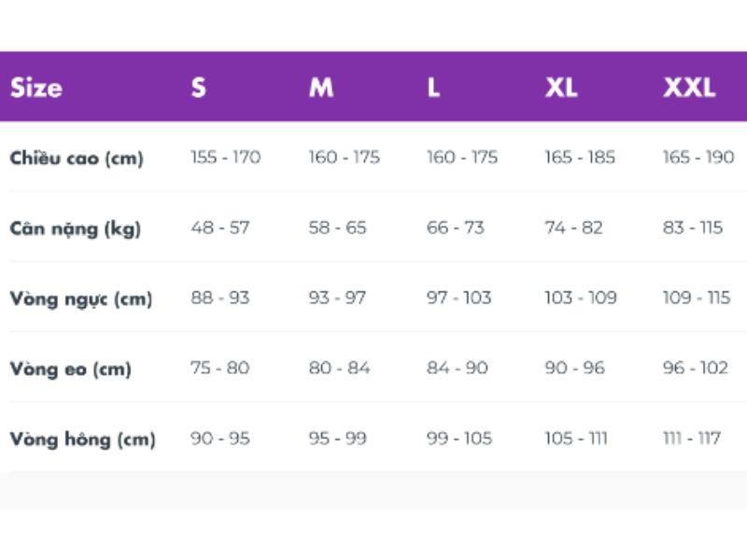The image size is (747, 560).
Task: Click the Vòng eo (cm) row label
Action: coord(71,369)
